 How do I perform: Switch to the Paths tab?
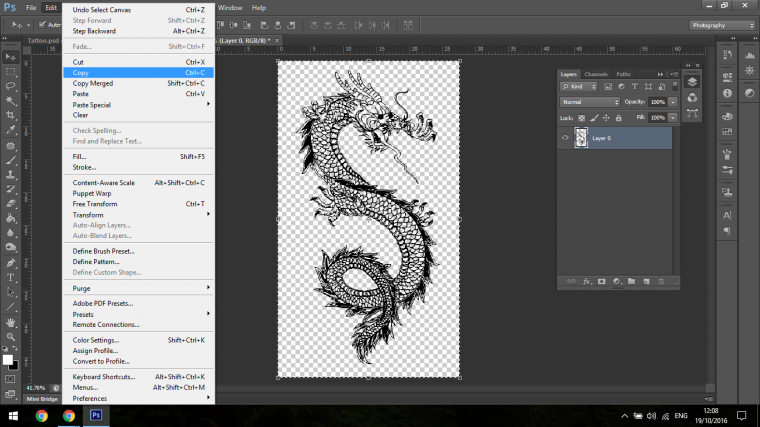pos(623,74)
